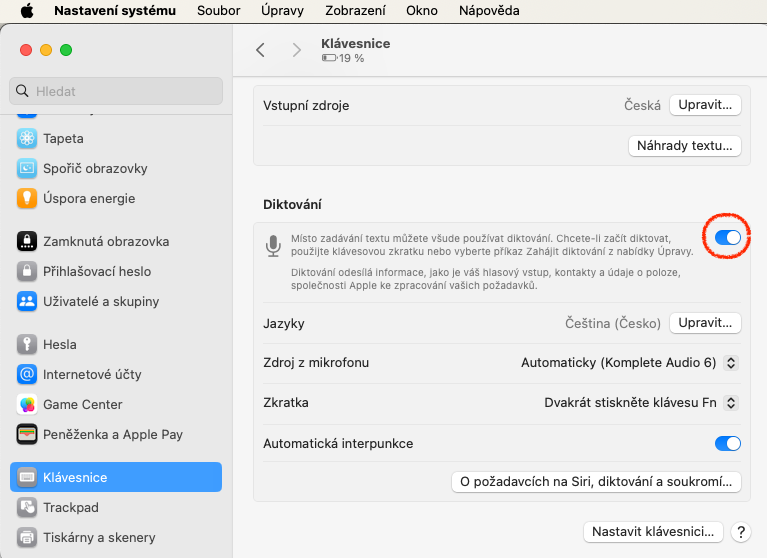767x558 pixels.
Task: Turn off Automatická interpunkce switch
Action: pos(727,443)
